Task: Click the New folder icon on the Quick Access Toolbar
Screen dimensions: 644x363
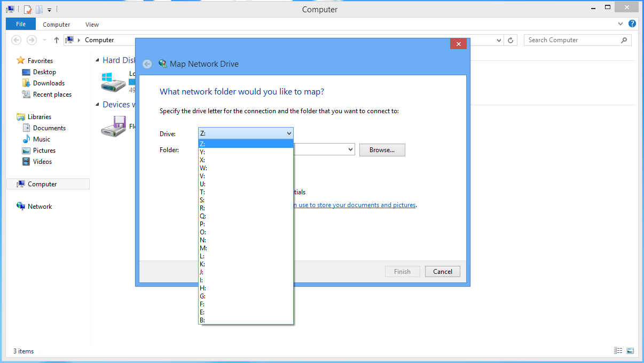Action: (x=38, y=9)
